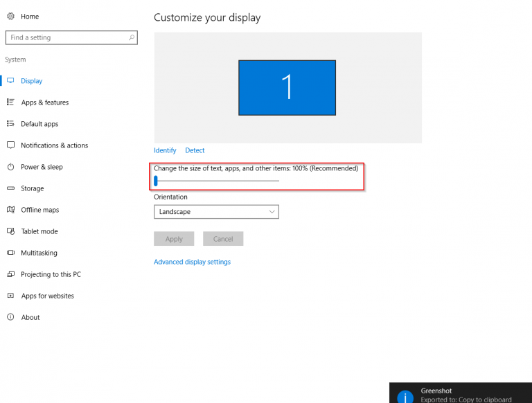The width and height of the screenshot is (532, 403).
Task: Click the Tablet mode icon
Action: click(10, 231)
